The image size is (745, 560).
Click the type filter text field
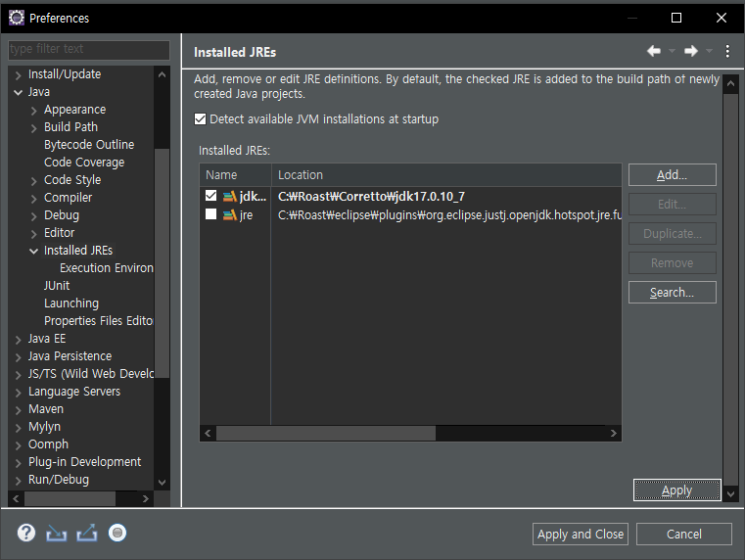click(x=89, y=49)
